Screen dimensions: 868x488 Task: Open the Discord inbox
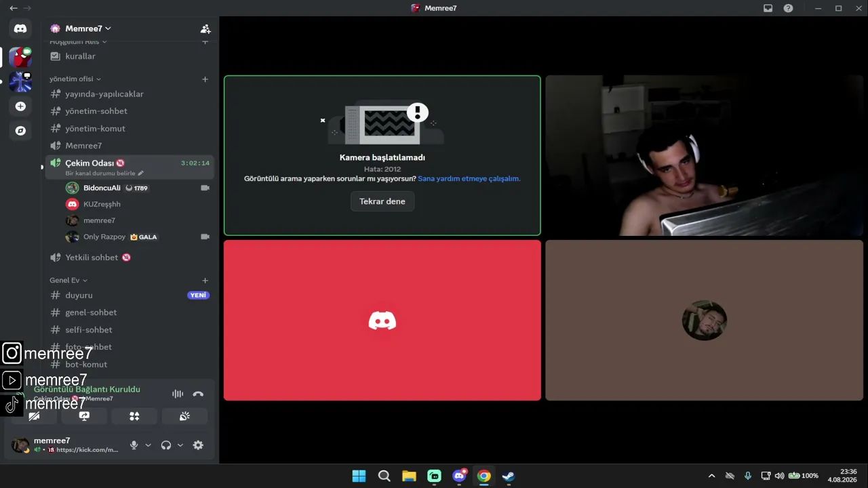click(768, 8)
